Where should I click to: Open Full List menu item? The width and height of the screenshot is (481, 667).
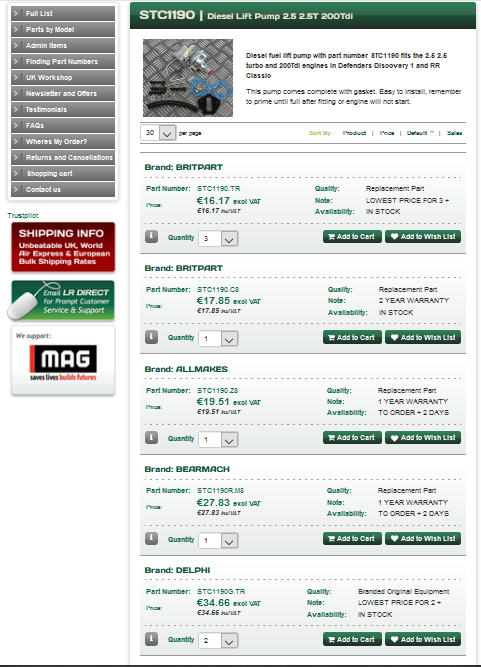coord(63,13)
